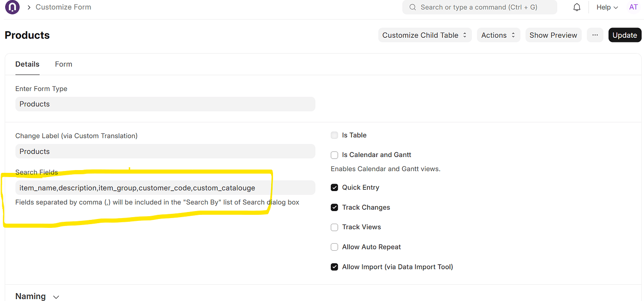The width and height of the screenshot is (644, 301).
Task: Open the Actions dropdown
Action: 498,35
